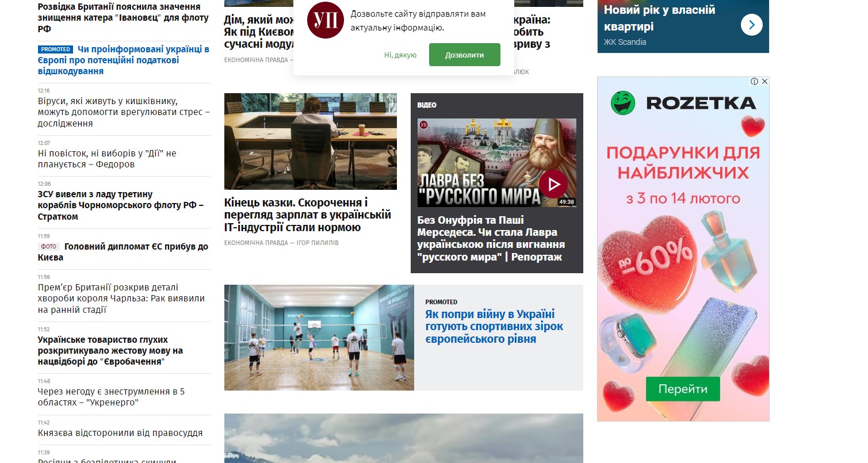Open headline about Федоров and Дія

coord(107,159)
